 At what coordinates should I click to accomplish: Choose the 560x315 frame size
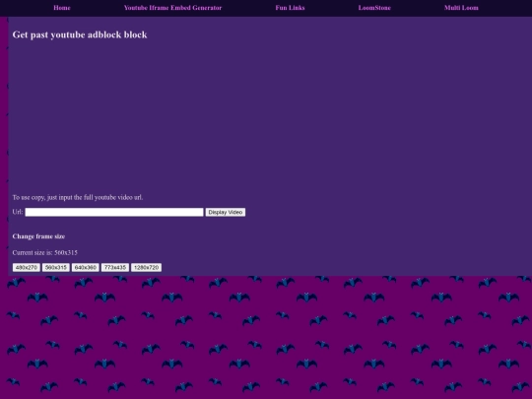coord(55,267)
